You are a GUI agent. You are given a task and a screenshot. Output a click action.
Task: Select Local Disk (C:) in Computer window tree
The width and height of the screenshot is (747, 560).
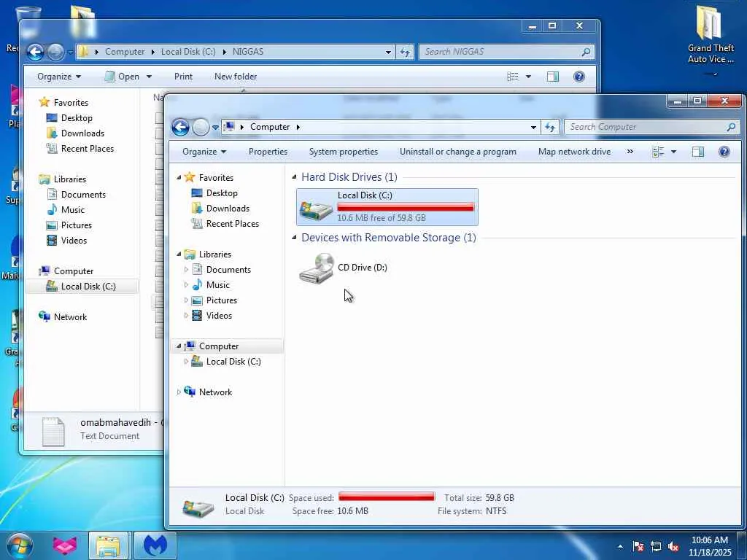233,362
